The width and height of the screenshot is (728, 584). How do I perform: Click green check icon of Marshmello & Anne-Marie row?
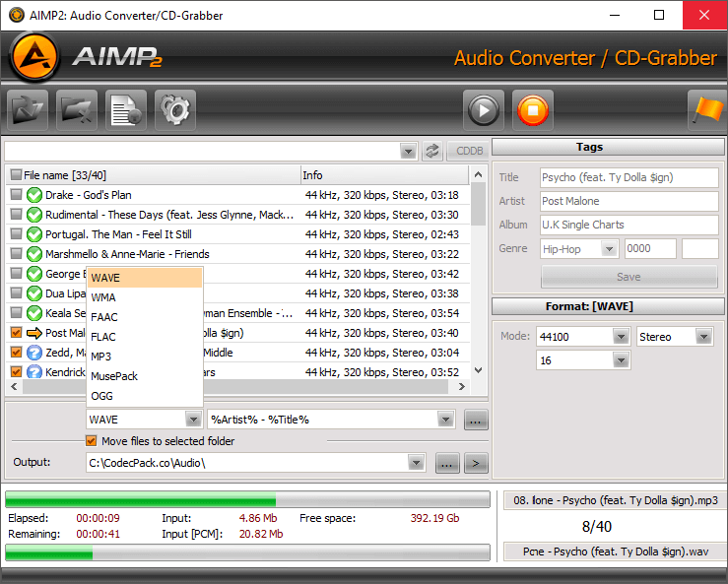(x=34, y=254)
